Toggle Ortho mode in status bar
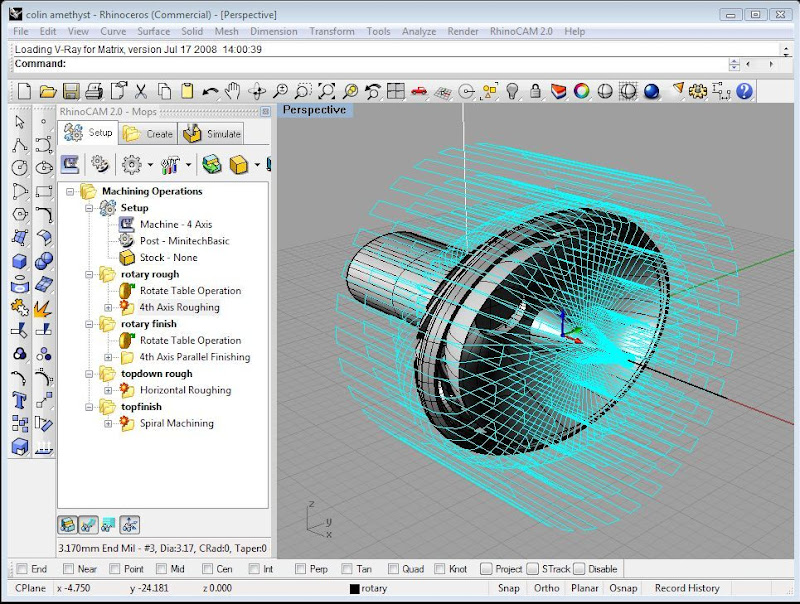 (x=546, y=588)
